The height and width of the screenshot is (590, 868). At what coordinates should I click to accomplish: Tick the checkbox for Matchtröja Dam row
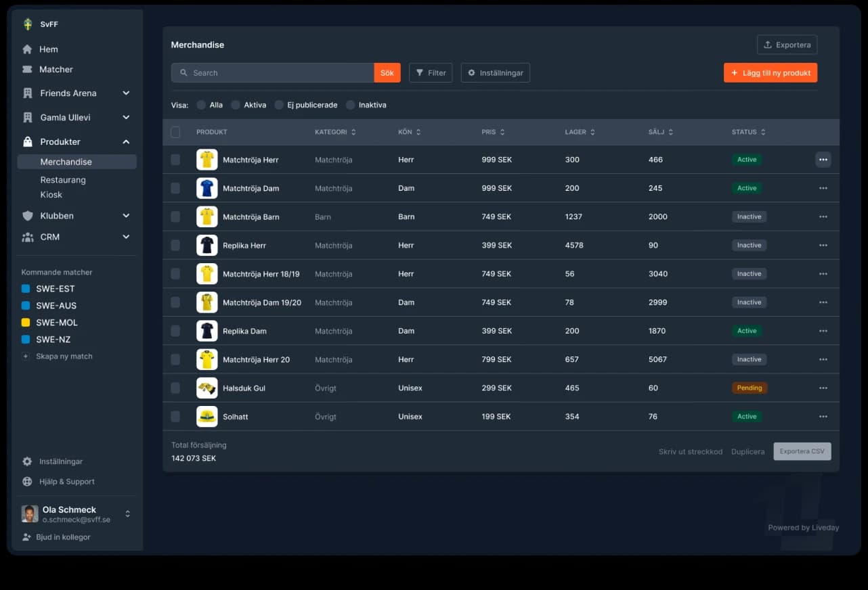coord(175,188)
